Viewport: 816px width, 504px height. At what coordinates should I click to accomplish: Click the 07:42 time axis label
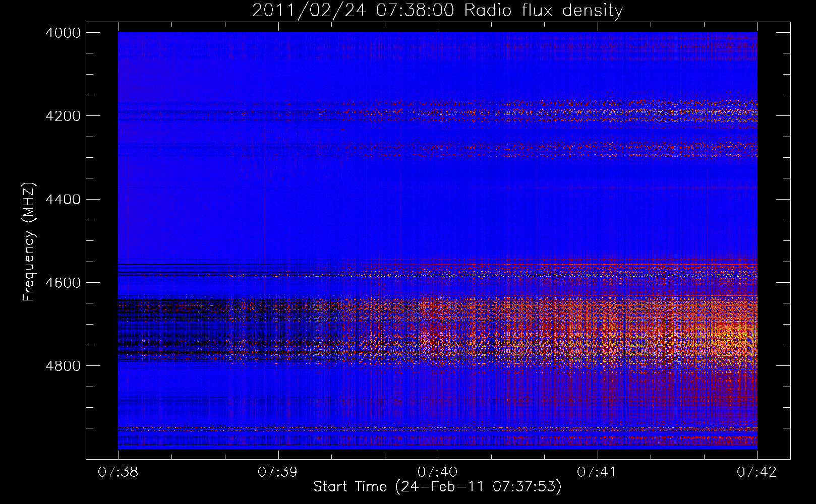coord(757,472)
